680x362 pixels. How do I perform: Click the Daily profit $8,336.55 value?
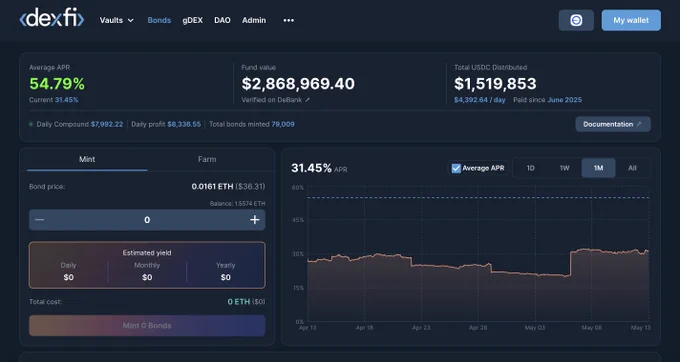click(184, 124)
